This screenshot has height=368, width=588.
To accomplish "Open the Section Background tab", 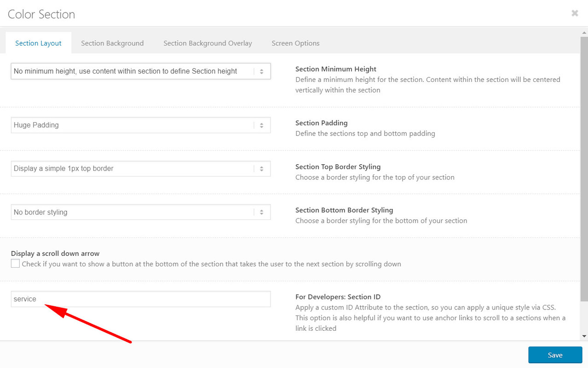I will point(112,43).
